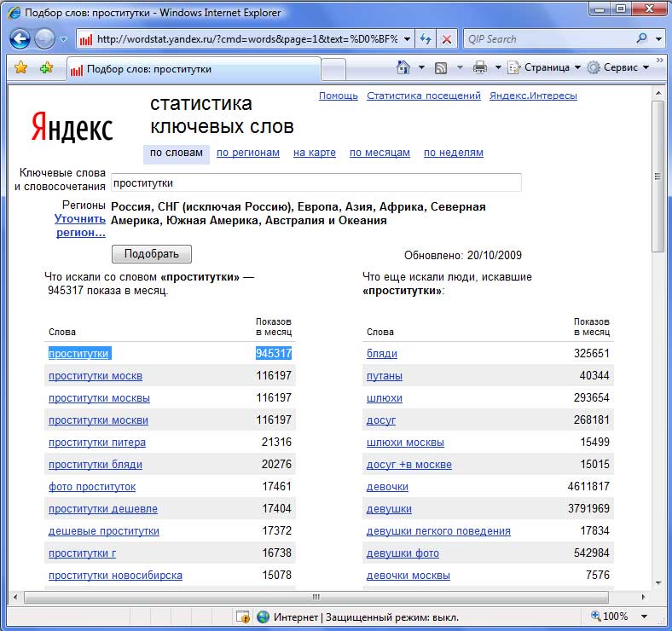Click the 4611817 impressions value
The width and height of the screenshot is (672, 631).
pyautogui.click(x=588, y=487)
